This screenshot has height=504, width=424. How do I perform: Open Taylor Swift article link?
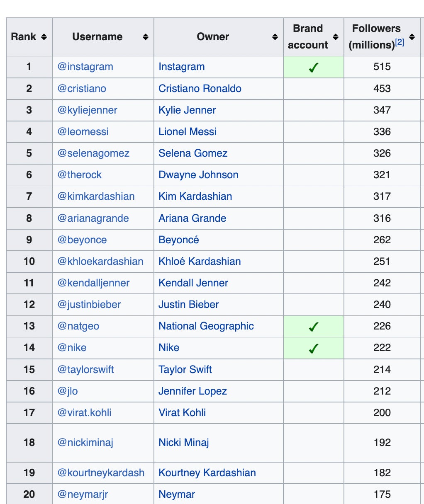(x=185, y=369)
